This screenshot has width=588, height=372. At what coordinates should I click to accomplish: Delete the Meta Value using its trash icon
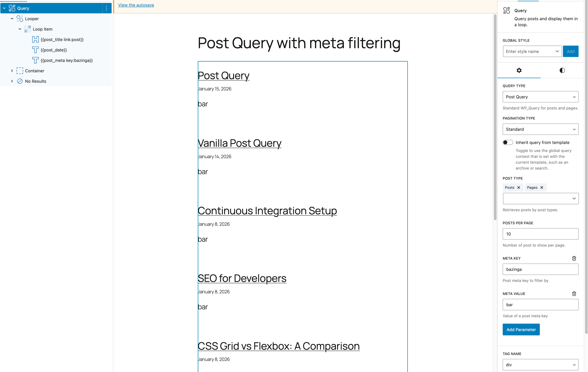574,294
